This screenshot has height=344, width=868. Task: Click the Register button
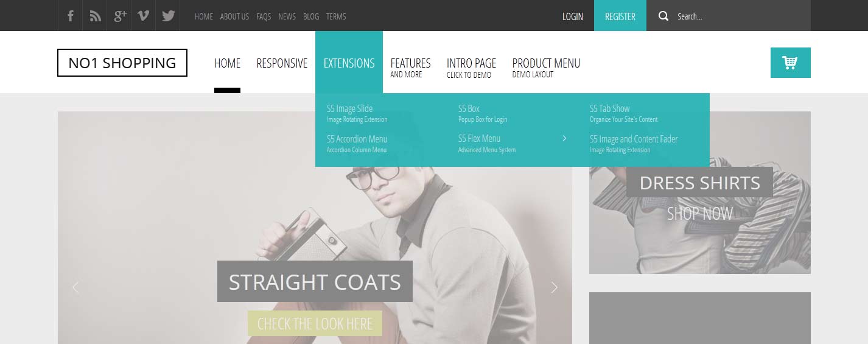pos(620,16)
